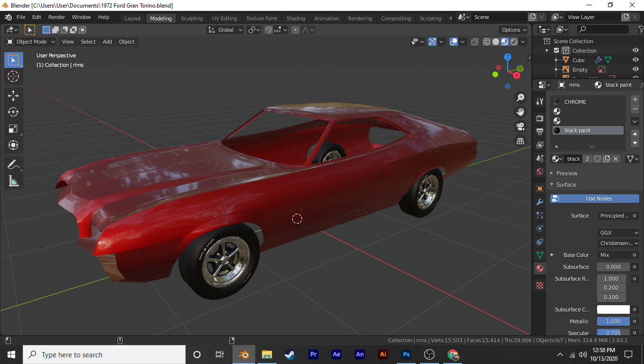Open the Texture properties checker tab

(539, 285)
